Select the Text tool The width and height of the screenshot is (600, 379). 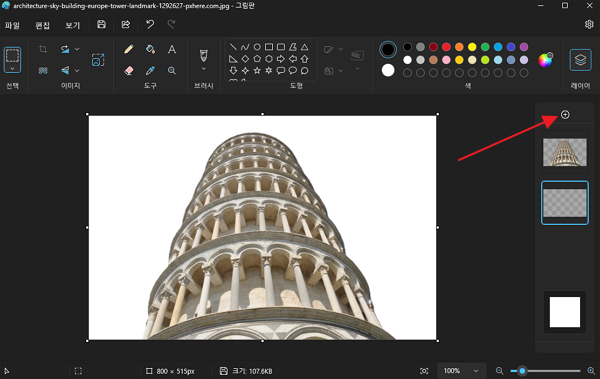point(172,49)
